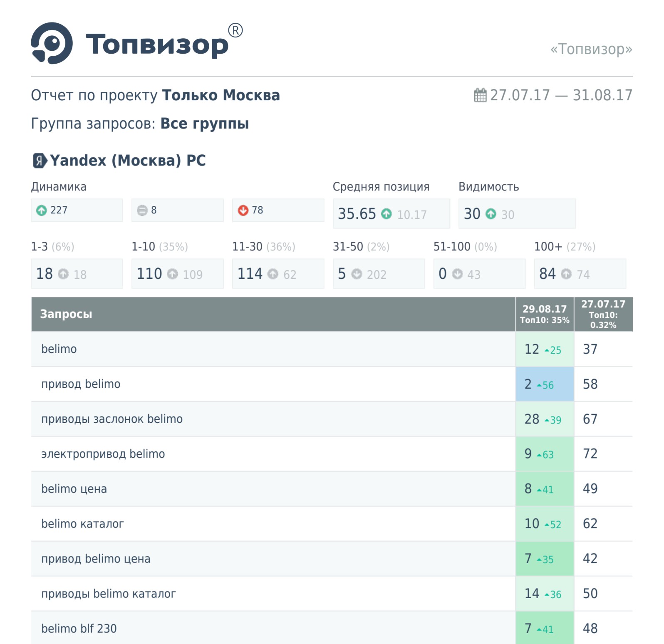Click the 27.07.17 value 49
Viewport: 664px width, 644px height.
pyautogui.click(x=590, y=489)
